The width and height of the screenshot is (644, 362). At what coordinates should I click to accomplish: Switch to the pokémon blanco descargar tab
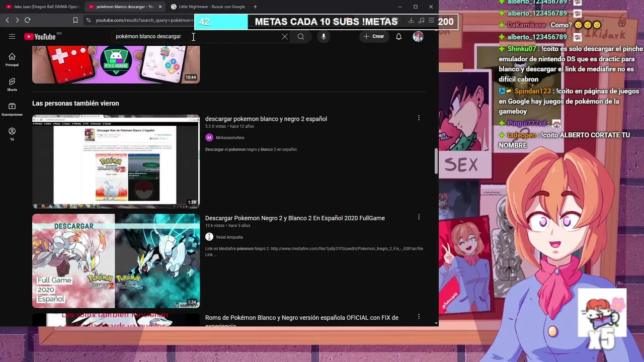pos(124,7)
